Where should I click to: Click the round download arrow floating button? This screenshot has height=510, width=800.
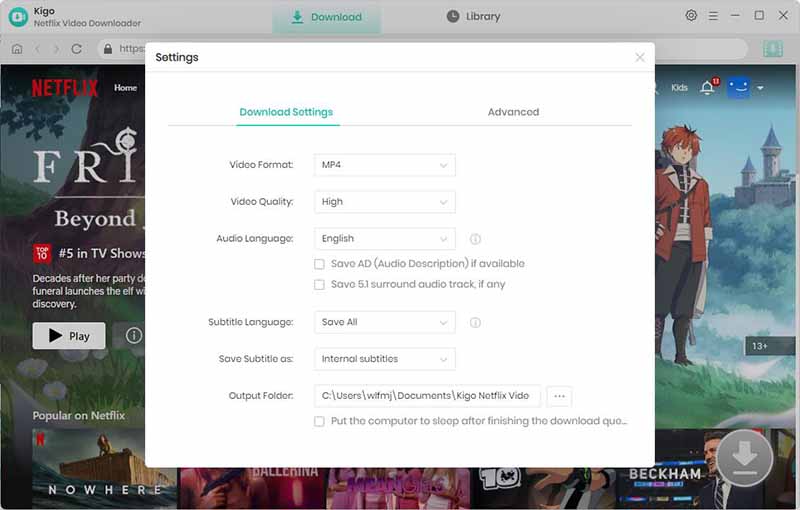click(x=744, y=458)
